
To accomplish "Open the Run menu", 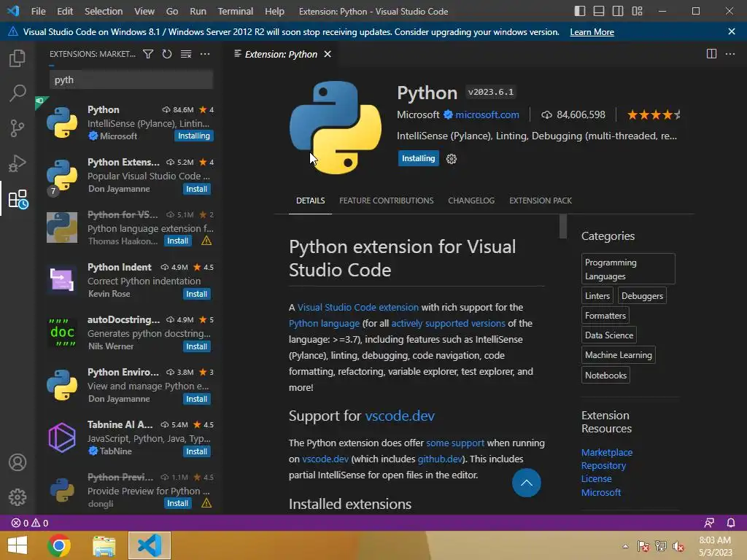I will [x=198, y=11].
